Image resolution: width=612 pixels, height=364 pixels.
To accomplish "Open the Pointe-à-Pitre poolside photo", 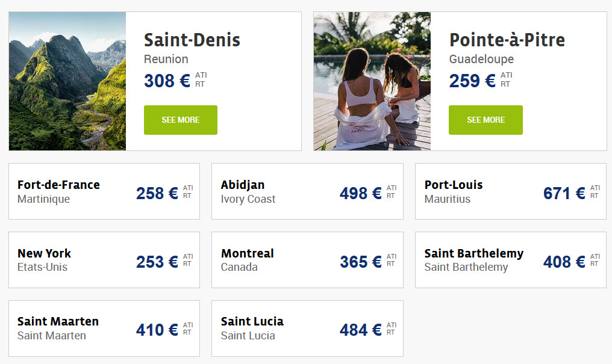I will (372, 81).
